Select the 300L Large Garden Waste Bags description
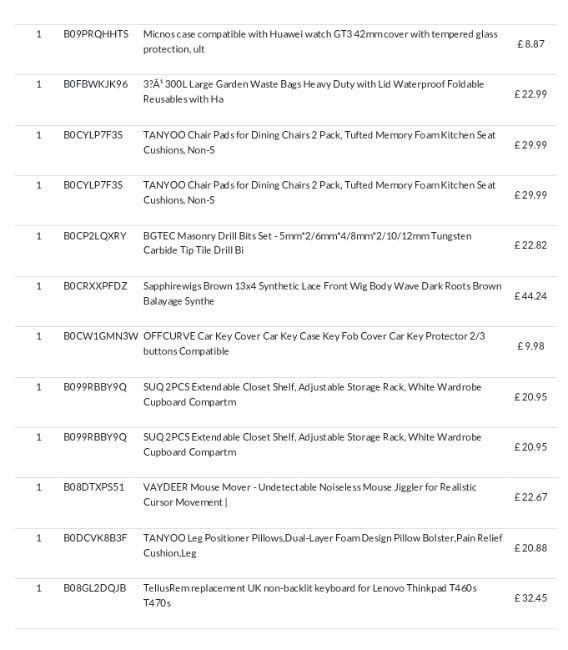568x650 pixels. click(x=313, y=92)
